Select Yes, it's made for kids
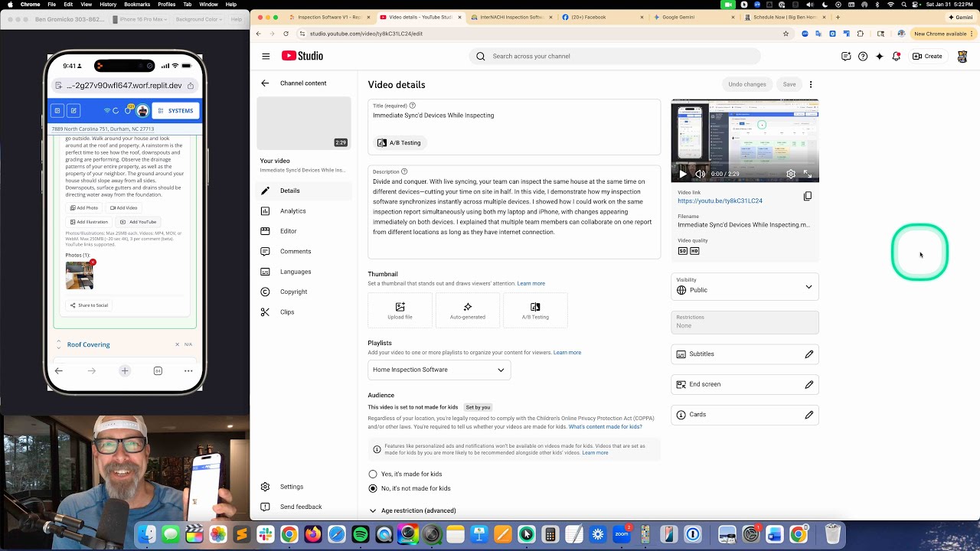 pyautogui.click(x=373, y=474)
